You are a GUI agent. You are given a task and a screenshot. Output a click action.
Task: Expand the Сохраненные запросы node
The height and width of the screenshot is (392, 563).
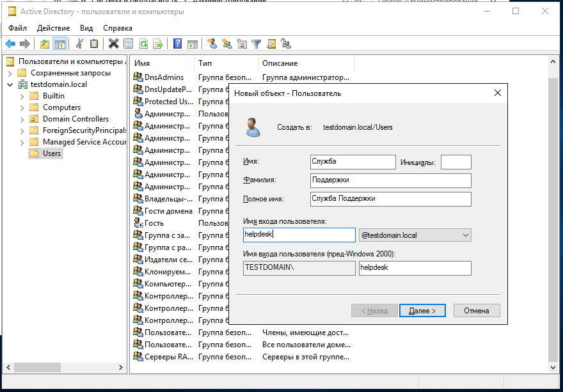pos(10,74)
